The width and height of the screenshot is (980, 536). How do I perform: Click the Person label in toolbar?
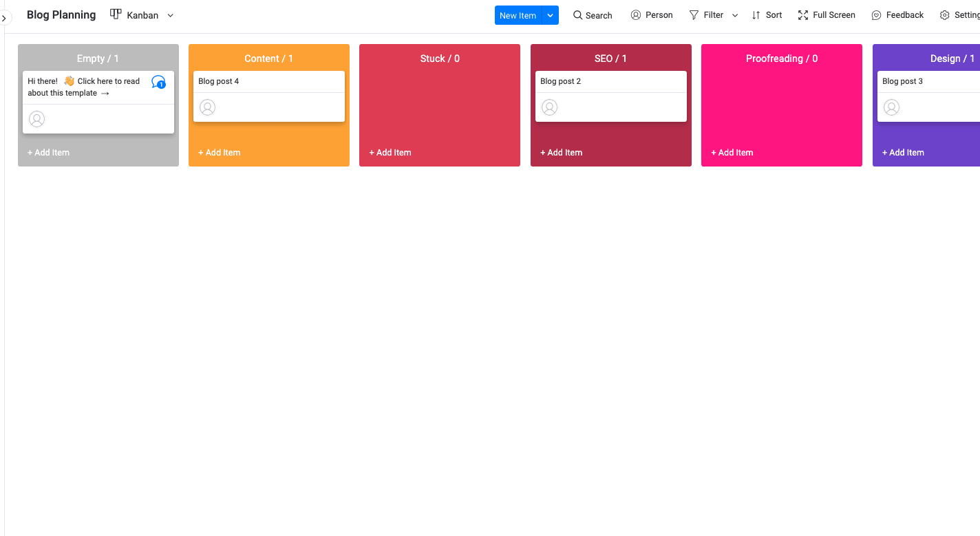coord(659,15)
